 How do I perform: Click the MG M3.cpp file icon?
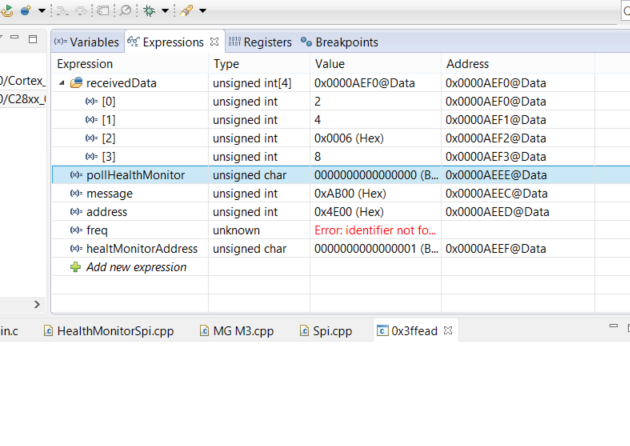pyautogui.click(x=204, y=331)
